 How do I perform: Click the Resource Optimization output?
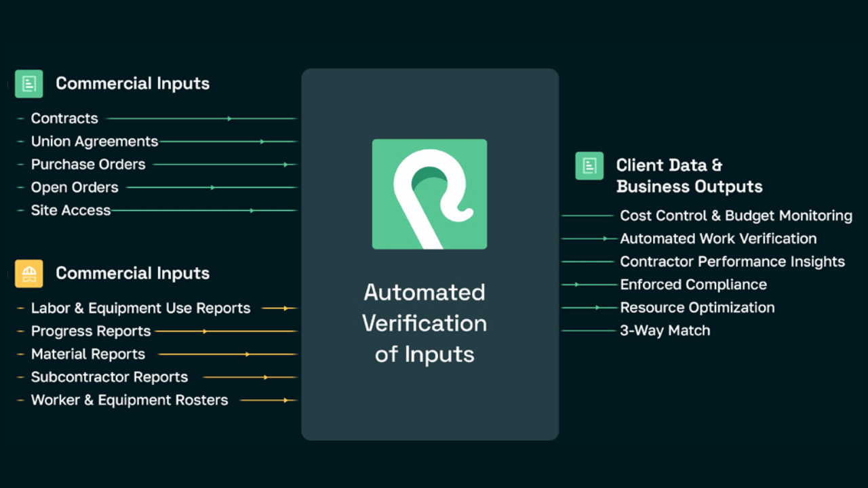[x=697, y=308]
